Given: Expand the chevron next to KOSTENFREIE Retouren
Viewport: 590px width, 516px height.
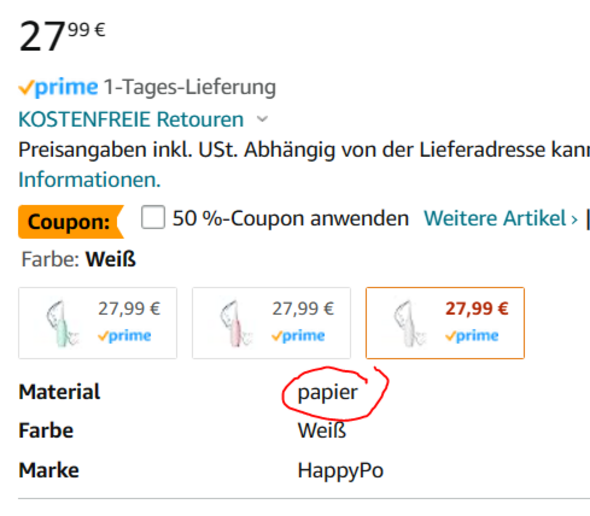Looking at the screenshot, I should [262, 119].
